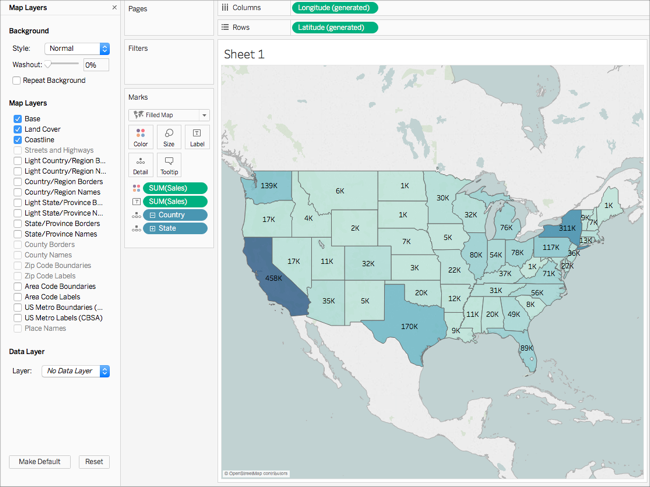Click the Detail button in Marks card
Viewport: 650px width, 487px height.
[x=140, y=165]
